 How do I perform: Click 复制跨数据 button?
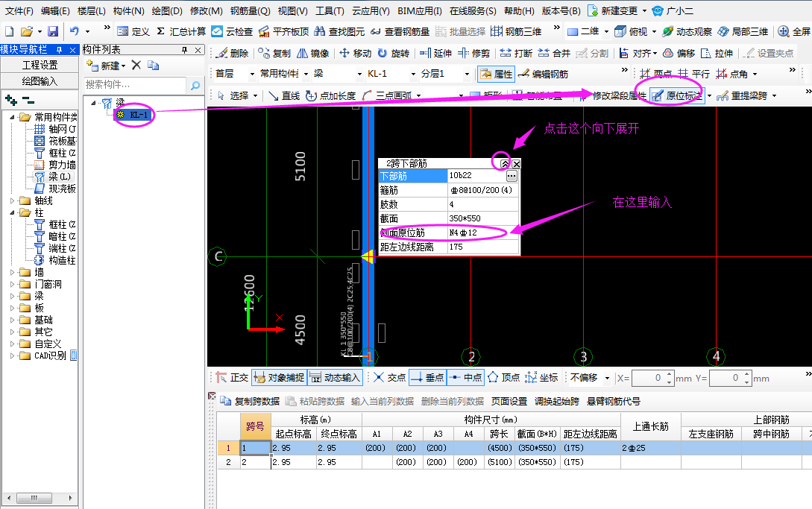(251, 401)
